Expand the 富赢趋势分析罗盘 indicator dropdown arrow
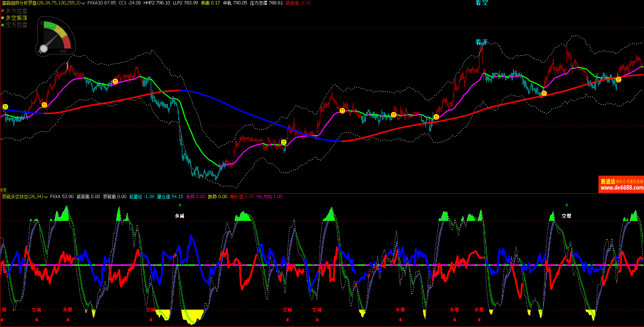This screenshot has height=327, width=644. (83, 3)
